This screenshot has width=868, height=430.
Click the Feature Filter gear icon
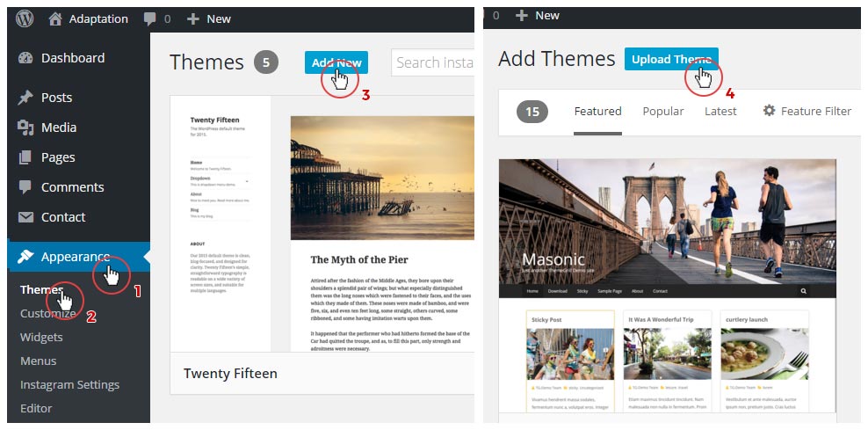point(770,111)
